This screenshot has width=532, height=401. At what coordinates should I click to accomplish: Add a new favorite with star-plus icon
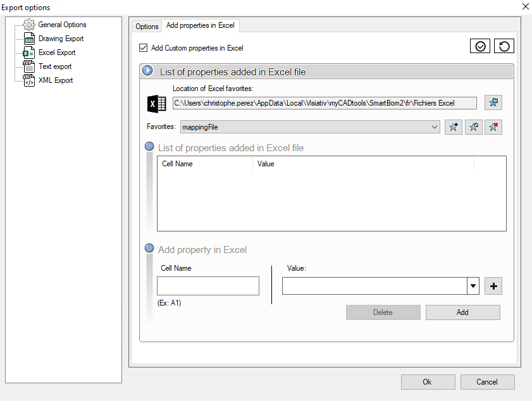point(454,127)
